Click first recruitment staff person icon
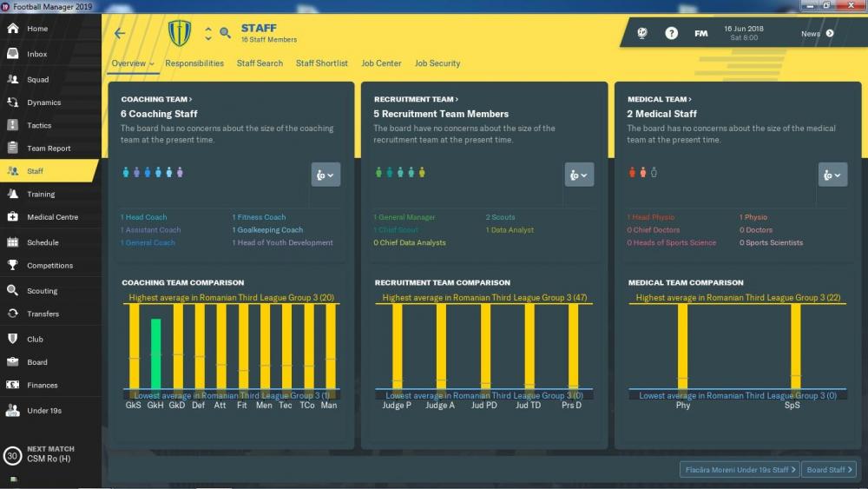Screen dimensions: 868x489 pos(378,172)
